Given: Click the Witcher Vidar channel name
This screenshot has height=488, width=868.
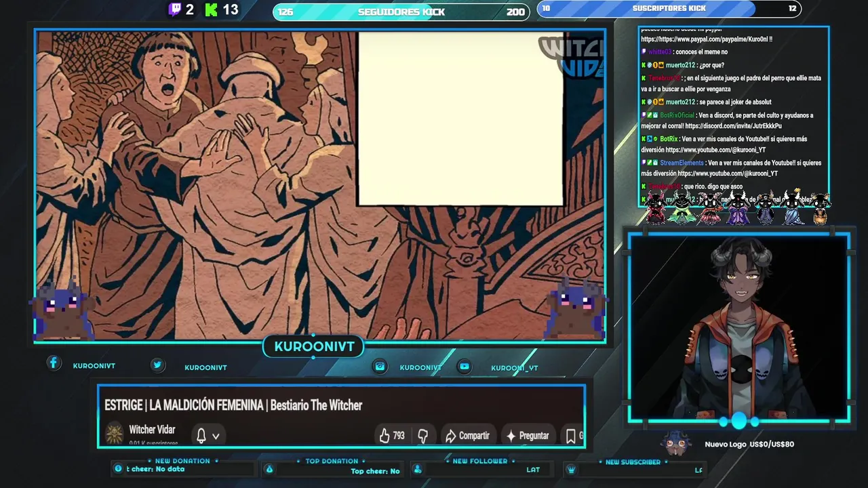Looking at the screenshot, I should coord(152,430).
